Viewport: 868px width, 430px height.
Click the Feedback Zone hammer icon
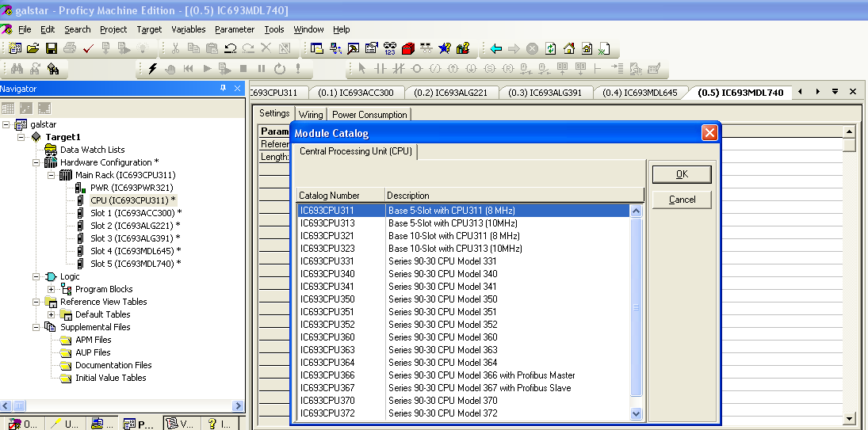(354, 48)
